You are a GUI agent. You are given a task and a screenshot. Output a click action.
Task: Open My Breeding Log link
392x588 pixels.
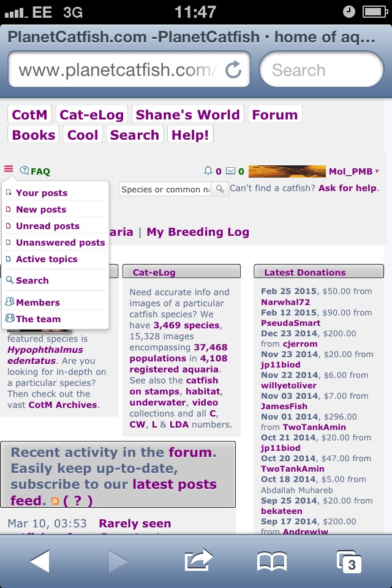click(198, 232)
